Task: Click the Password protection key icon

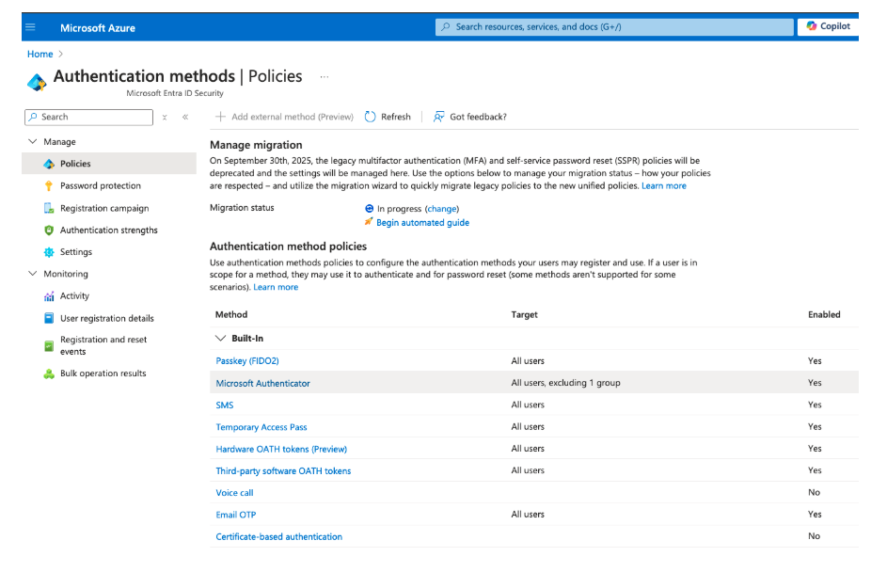Action: coord(49,185)
